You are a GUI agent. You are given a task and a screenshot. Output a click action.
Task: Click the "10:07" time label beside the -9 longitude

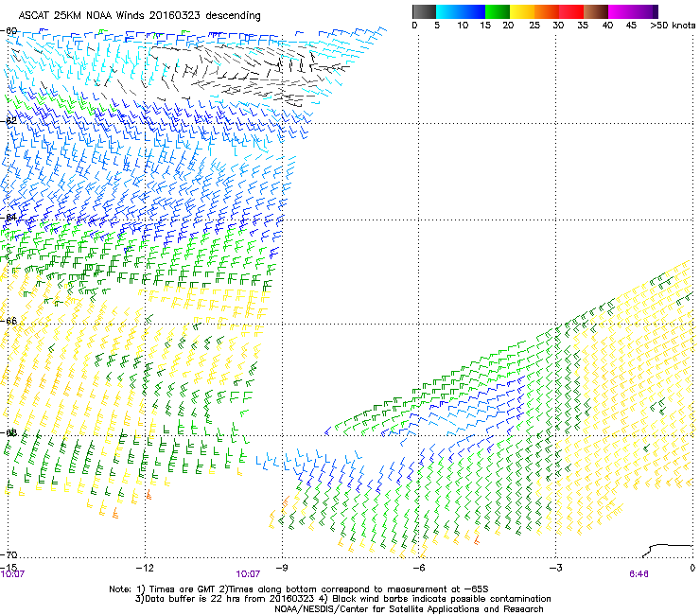[x=248, y=574]
